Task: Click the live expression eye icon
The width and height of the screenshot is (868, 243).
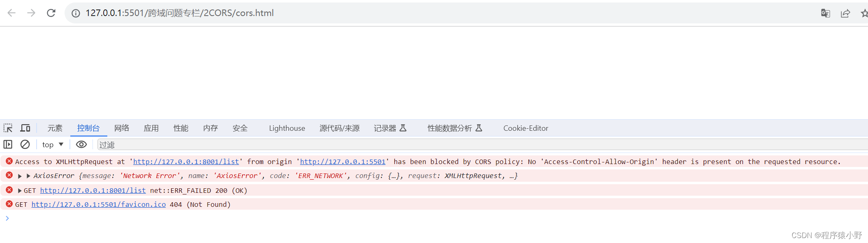Action: coord(81,144)
